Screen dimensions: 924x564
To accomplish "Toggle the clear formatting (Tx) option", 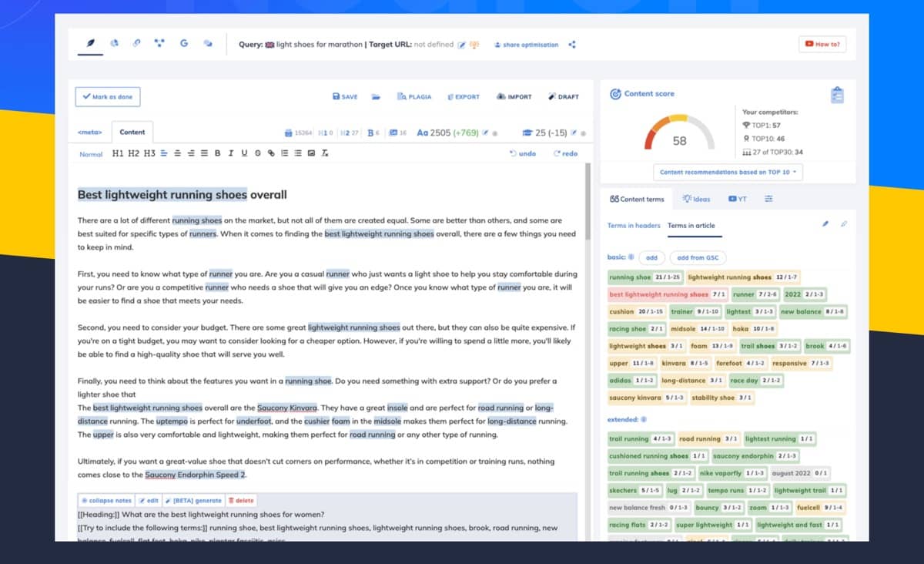I will (x=324, y=153).
